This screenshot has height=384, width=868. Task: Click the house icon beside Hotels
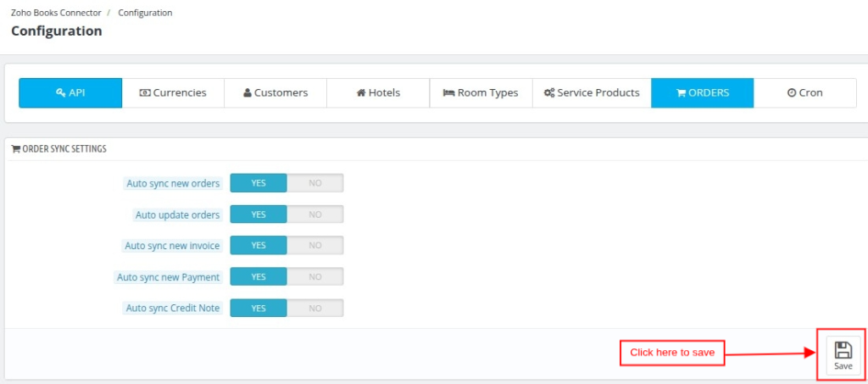tap(361, 93)
